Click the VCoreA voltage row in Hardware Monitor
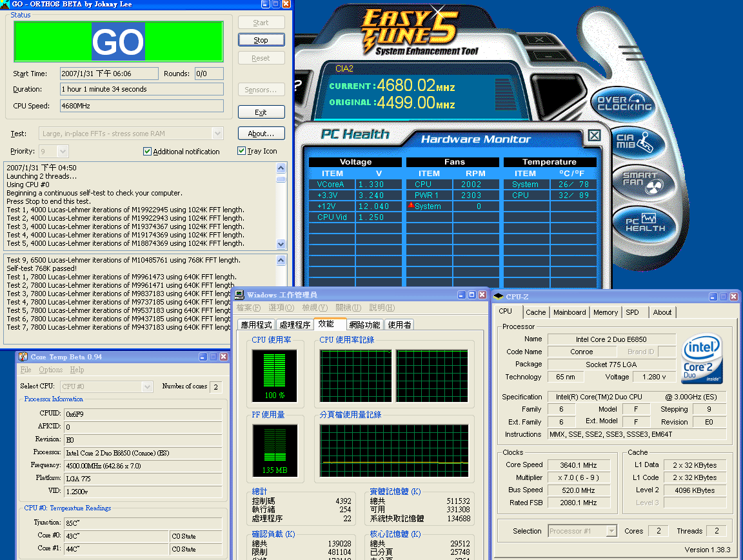743x560 pixels. point(355,184)
